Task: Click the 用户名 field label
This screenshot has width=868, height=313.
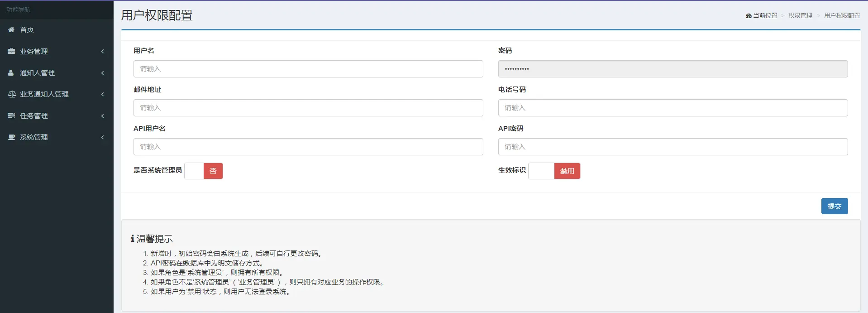Action: pos(144,51)
